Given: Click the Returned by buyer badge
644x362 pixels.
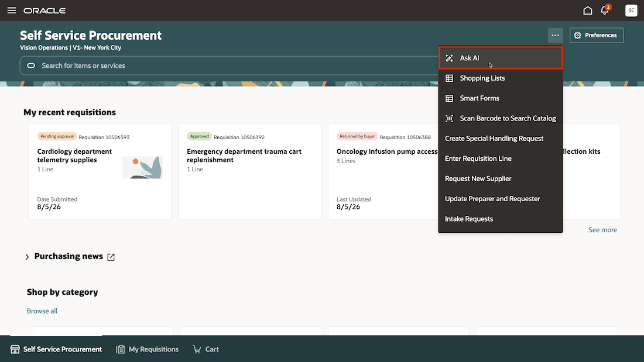Looking at the screenshot, I should (357, 136).
